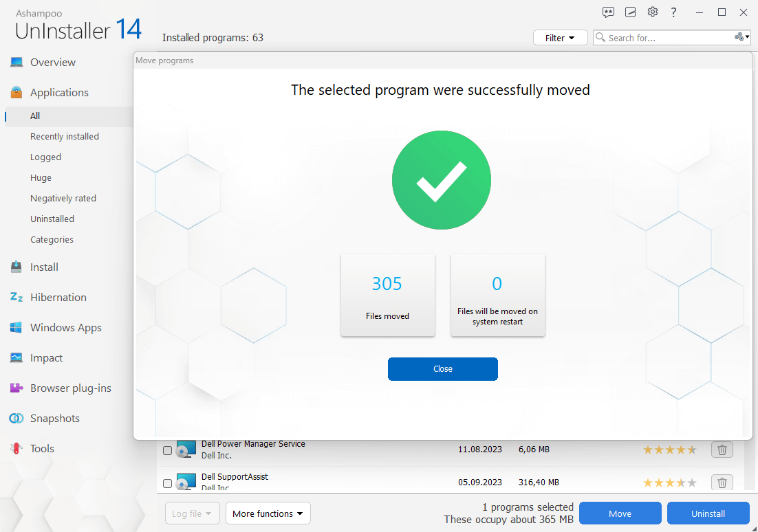The width and height of the screenshot is (758, 532).
Task: Click the skin/theme toggle icon in title bar
Action: [630, 12]
